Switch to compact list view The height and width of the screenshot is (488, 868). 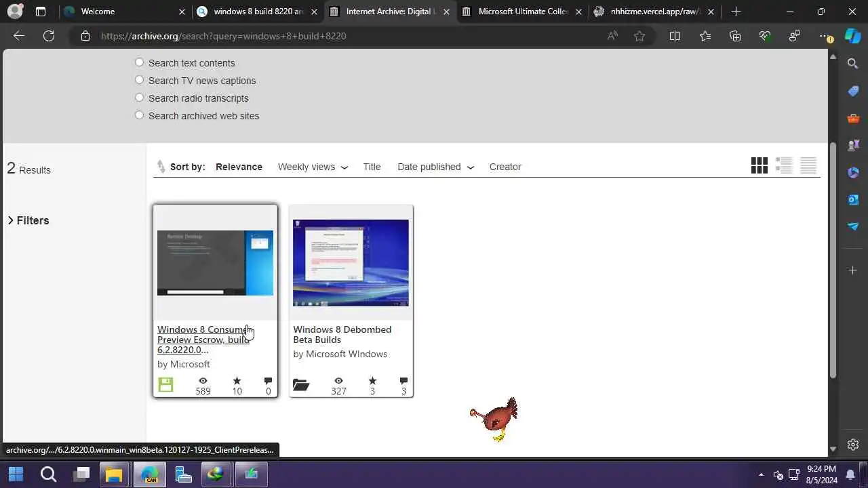point(808,165)
